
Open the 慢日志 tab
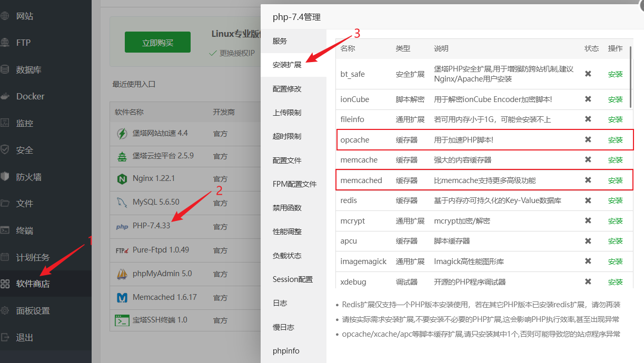tap(293, 327)
